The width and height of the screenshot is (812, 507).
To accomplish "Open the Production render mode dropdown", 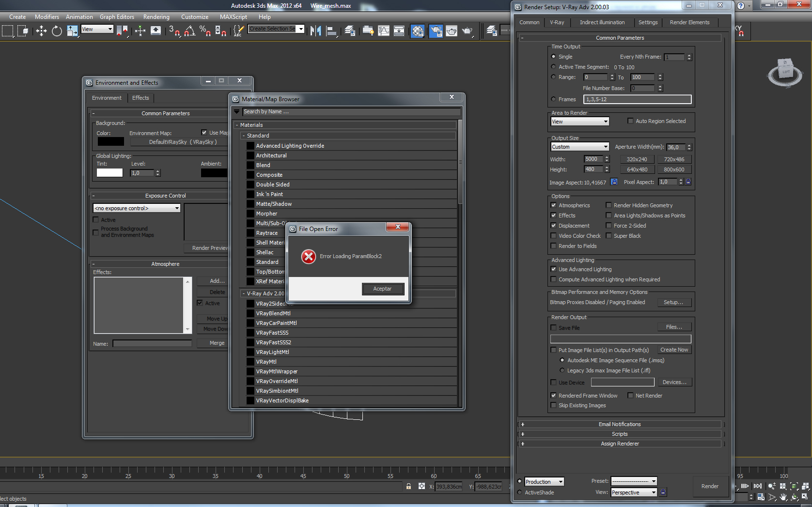I will [x=545, y=482].
